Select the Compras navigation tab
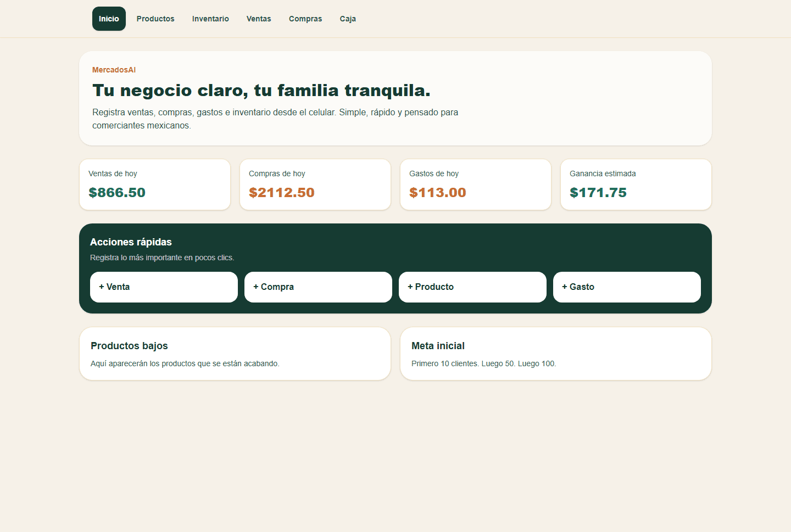Viewport: 791px width, 532px height. coord(305,19)
